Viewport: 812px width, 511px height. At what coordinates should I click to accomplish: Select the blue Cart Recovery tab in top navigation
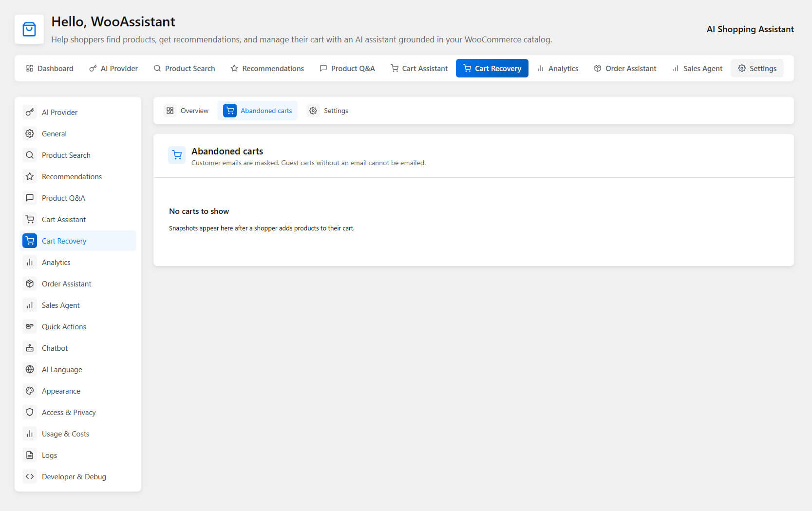coord(492,68)
